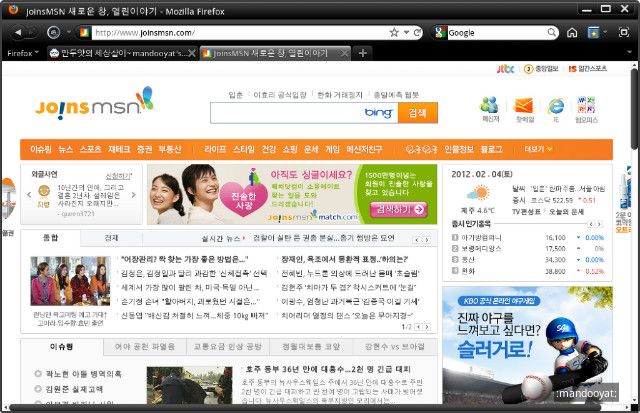Select the 경제 news tab
The height and width of the screenshot is (413, 640).
111,238
